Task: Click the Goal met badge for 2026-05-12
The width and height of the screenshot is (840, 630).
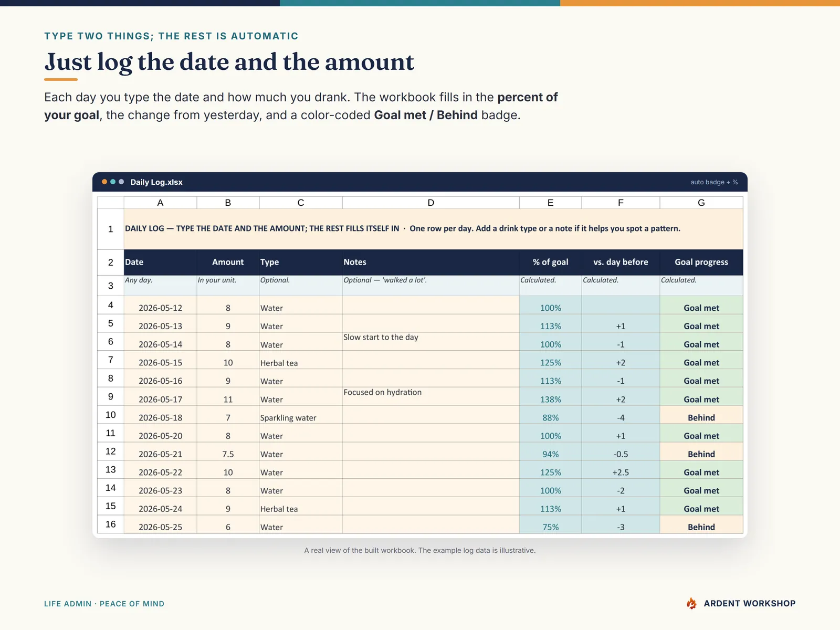Action: tap(701, 305)
